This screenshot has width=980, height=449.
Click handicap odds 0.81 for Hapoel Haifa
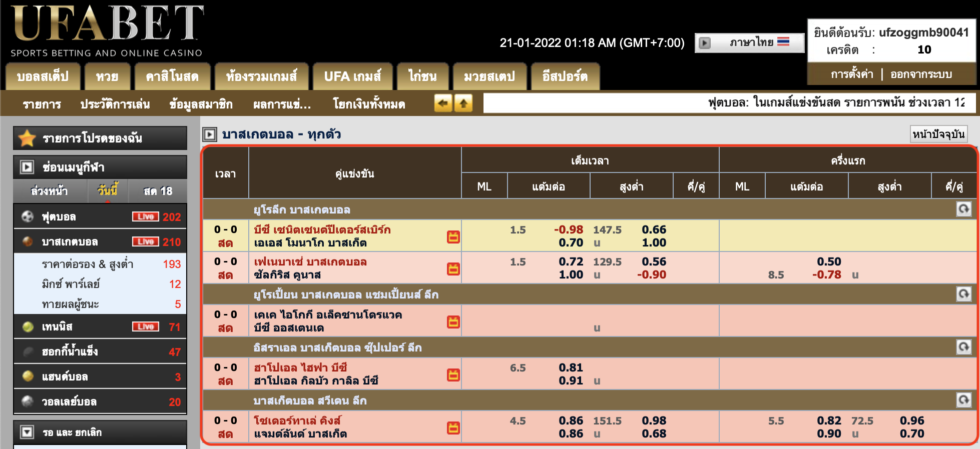(571, 367)
